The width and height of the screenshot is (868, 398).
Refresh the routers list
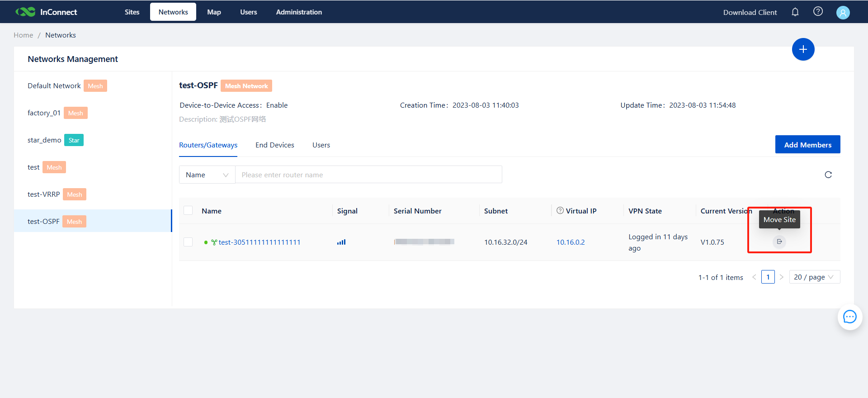point(828,175)
